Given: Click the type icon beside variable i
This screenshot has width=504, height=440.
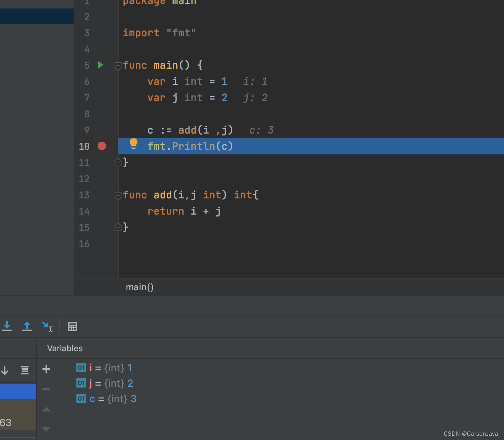Looking at the screenshot, I should click(x=81, y=368).
